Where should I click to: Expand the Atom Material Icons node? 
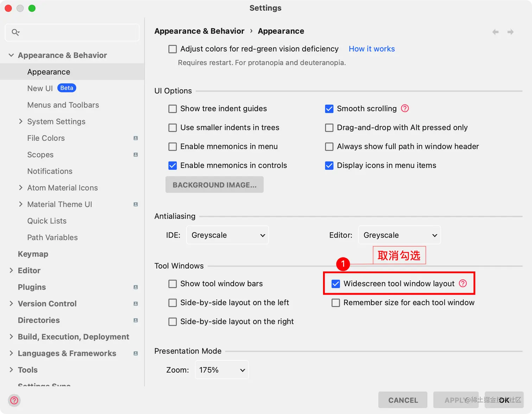point(20,188)
